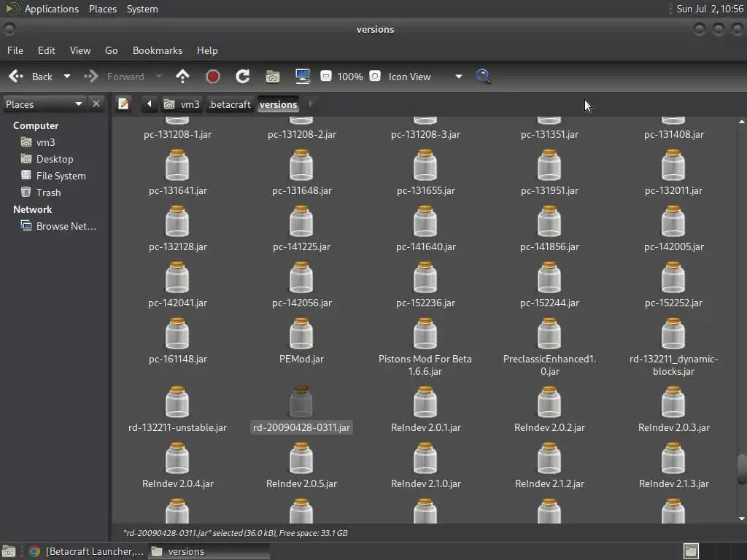Select the pc-131951.jar file icon
747x560 pixels.
pos(549,166)
